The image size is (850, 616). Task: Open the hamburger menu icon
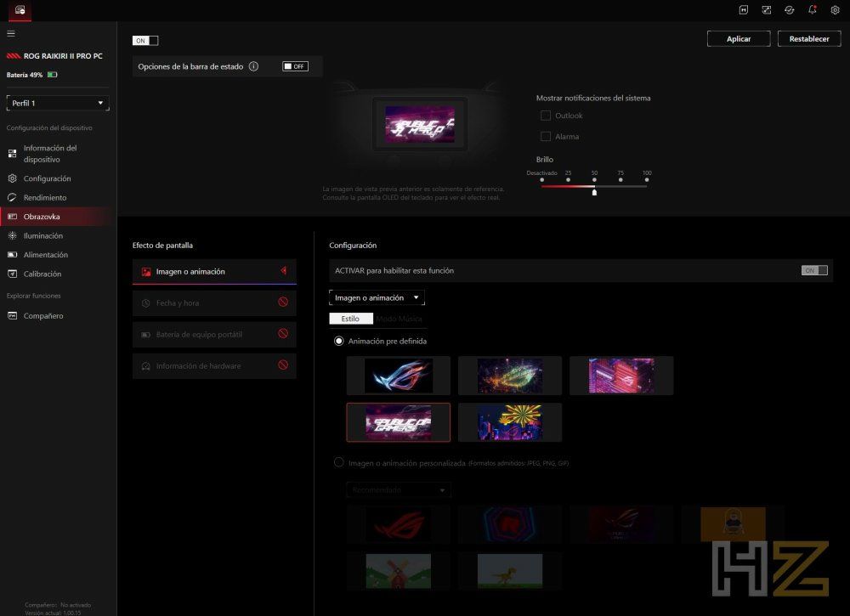pyautogui.click(x=11, y=34)
